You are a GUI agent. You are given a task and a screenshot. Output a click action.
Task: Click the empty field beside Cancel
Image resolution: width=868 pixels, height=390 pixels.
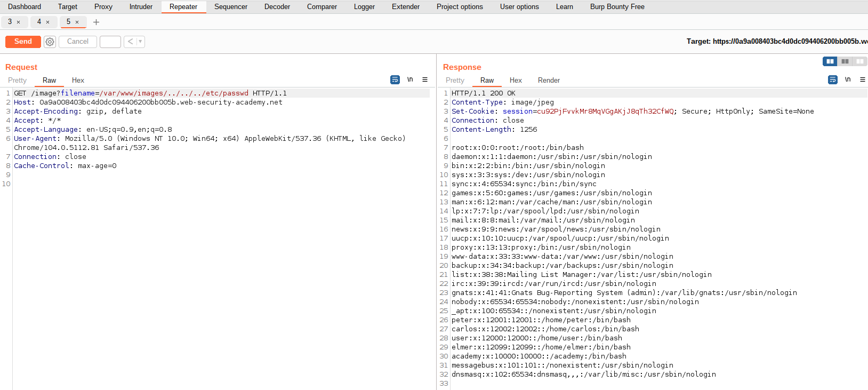click(x=110, y=42)
